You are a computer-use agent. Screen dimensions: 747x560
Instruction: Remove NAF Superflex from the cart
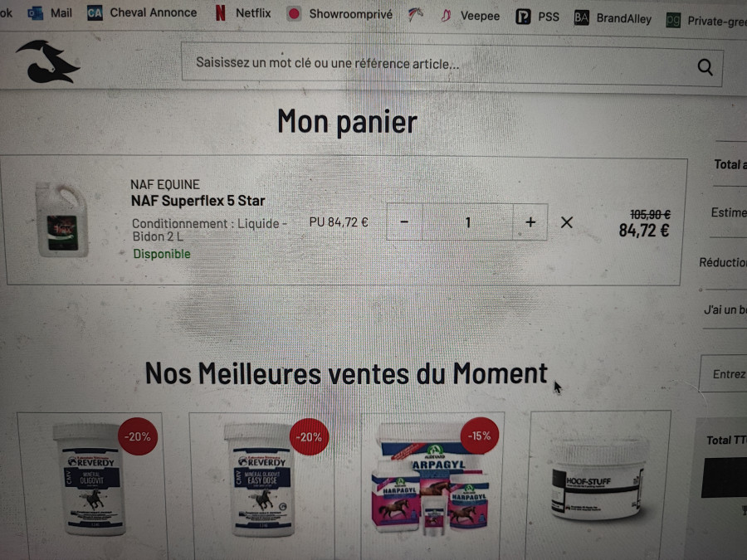pos(566,222)
